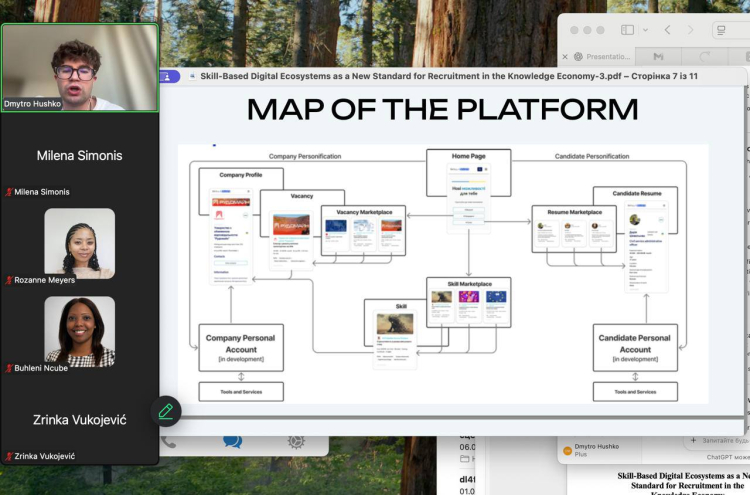Click the green annotate pencil button
This screenshot has width=750, height=495.
(x=166, y=411)
